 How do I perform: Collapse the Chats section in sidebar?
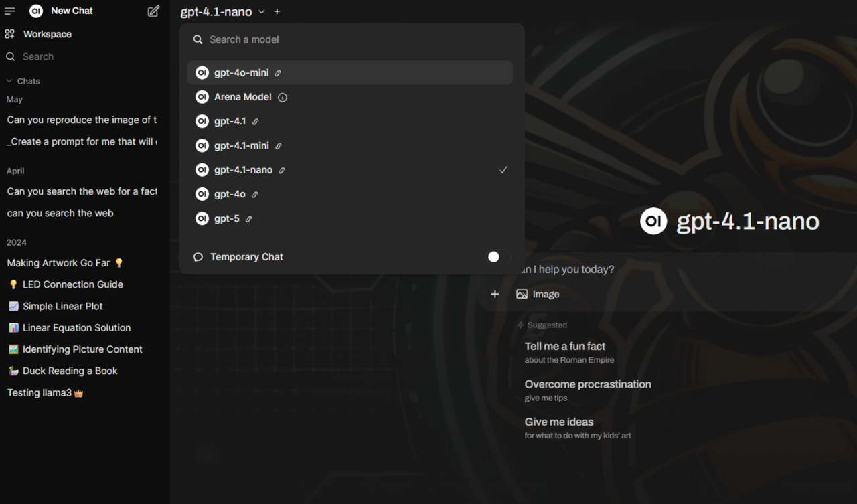pos(10,81)
